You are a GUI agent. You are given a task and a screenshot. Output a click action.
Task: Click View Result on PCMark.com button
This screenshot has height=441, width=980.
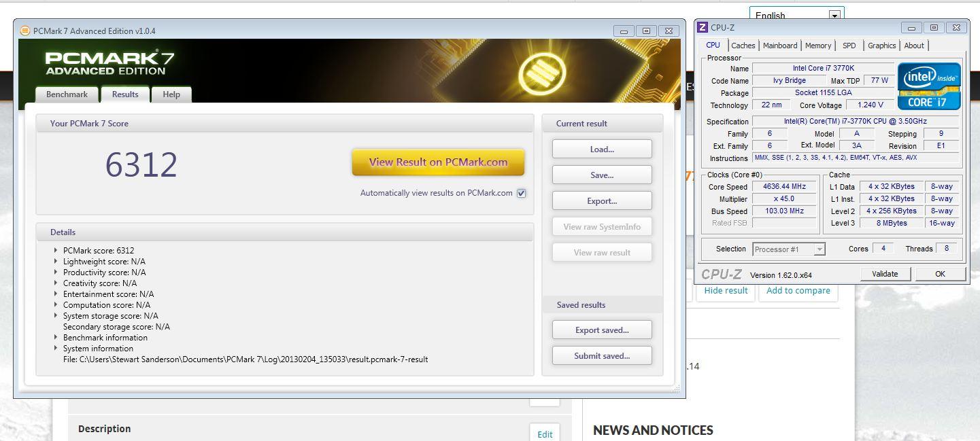[x=438, y=162]
